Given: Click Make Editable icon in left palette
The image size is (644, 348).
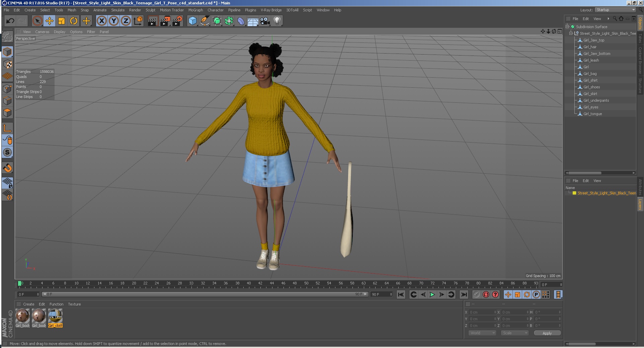Looking at the screenshot, I should [7, 37].
